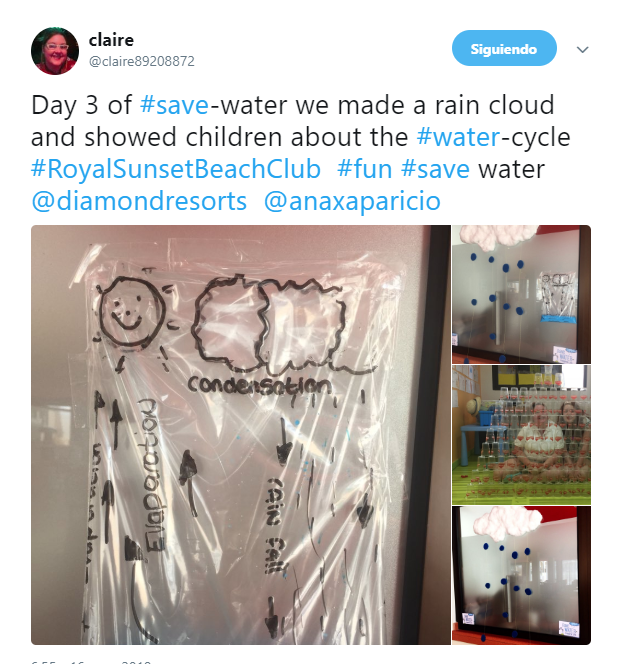Toggle the Siguiendo follow button
This screenshot has width=628, height=664.
(504, 48)
